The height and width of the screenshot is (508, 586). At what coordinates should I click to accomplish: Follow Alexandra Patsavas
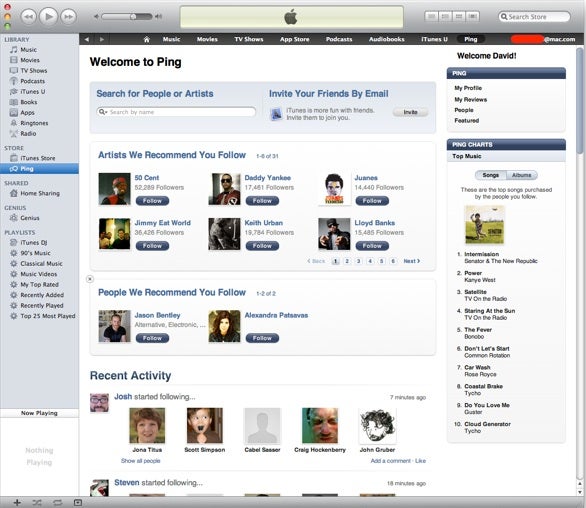pos(262,338)
